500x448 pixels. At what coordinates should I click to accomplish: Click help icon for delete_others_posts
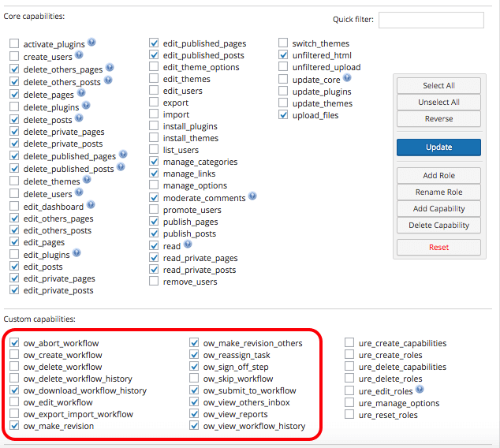click(108, 80)
